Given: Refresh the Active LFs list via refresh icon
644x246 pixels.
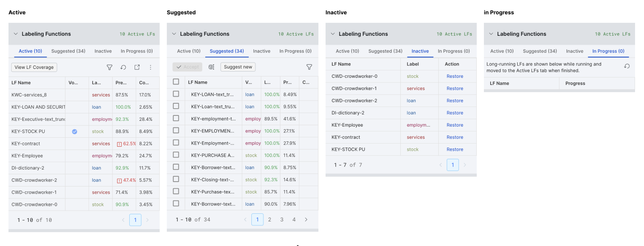Looking at the screenshot, I should 123,68.
